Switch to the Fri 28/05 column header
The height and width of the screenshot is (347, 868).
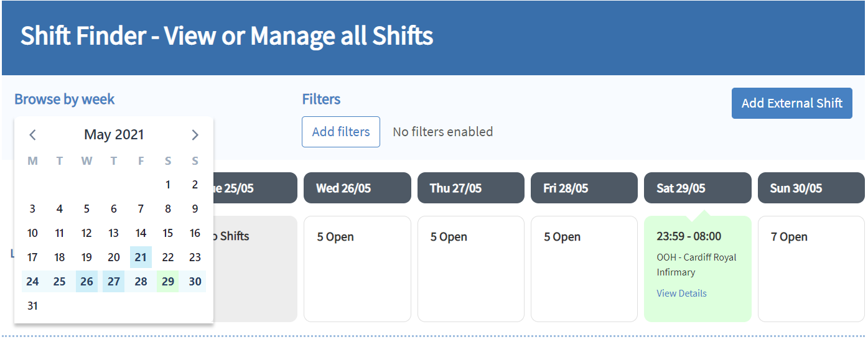pyautogui.click(x=584, y=188)
